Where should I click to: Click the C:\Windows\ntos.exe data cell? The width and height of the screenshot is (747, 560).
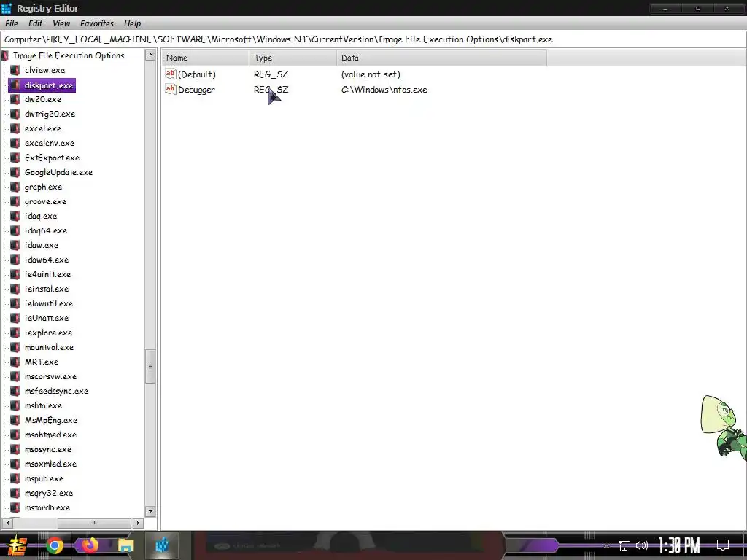[x=384, y=90]
